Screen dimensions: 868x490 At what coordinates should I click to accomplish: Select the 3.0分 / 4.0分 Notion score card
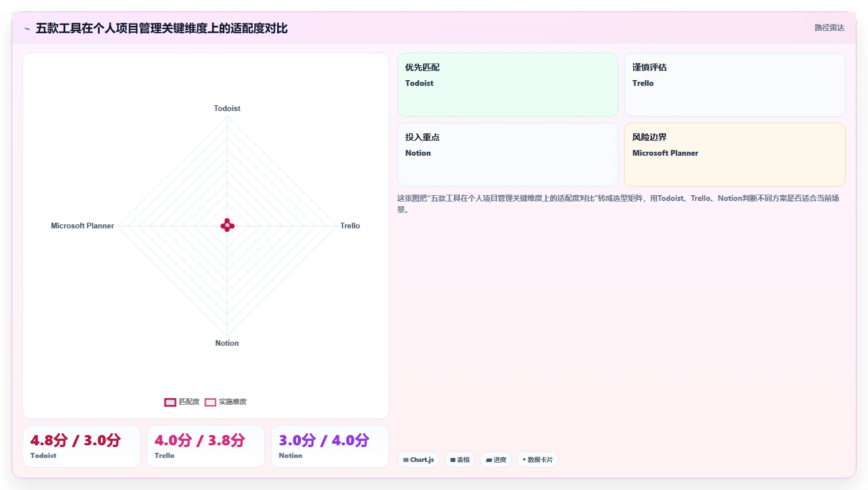click(x=330, y=446)
